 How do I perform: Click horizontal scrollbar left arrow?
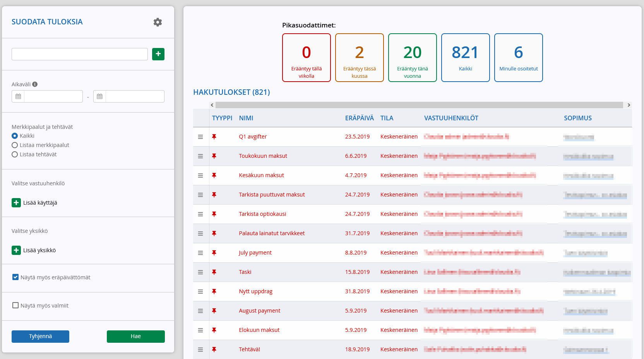(x=212, y=105)
